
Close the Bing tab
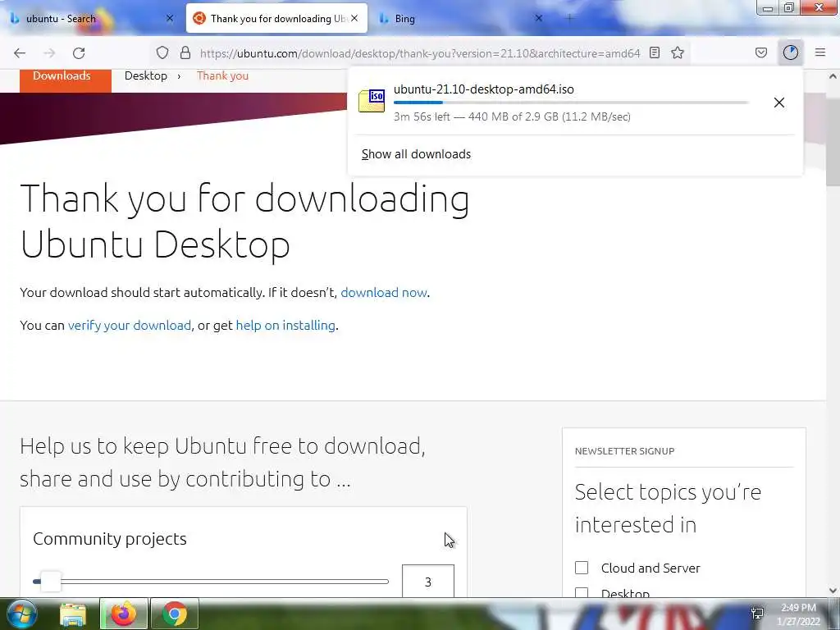click(x=539, y=18)
